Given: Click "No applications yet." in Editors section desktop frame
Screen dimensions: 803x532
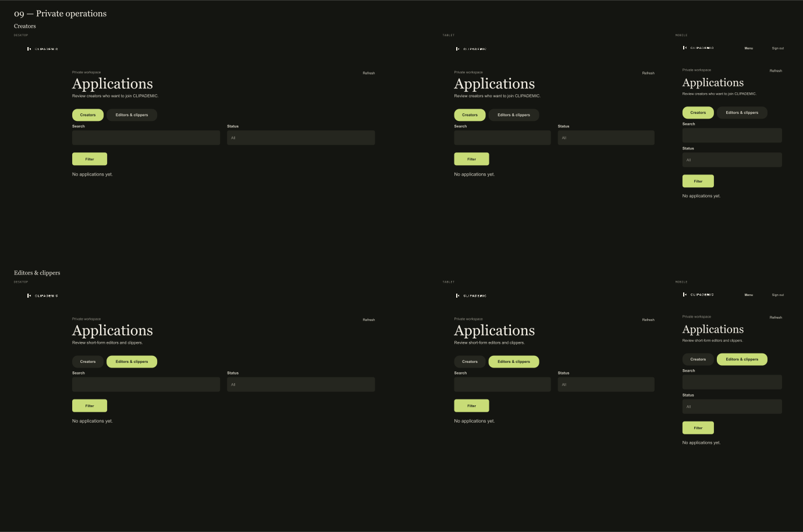Looking at the screenshot, I should pos(93,421).
